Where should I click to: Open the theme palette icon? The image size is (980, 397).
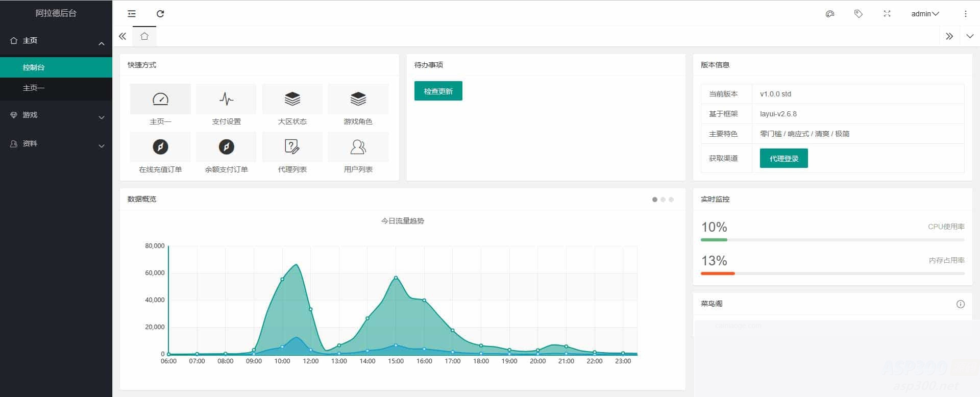830,14
